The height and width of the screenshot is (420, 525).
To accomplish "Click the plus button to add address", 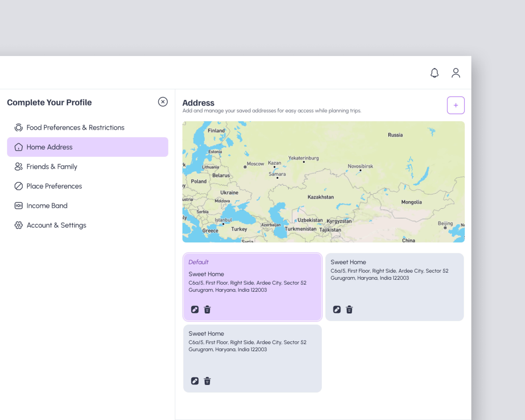I will pos(456,105).
